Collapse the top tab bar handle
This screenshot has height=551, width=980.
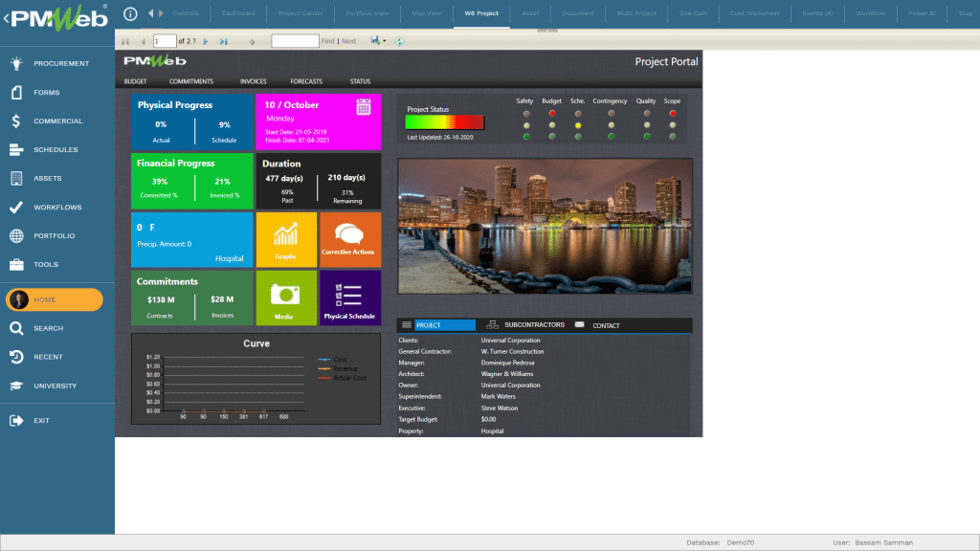546,30
